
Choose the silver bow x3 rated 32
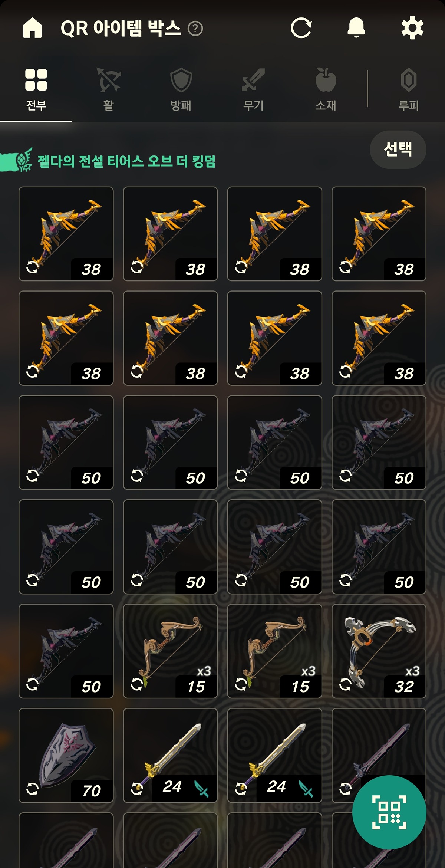(x=379, y=651)
